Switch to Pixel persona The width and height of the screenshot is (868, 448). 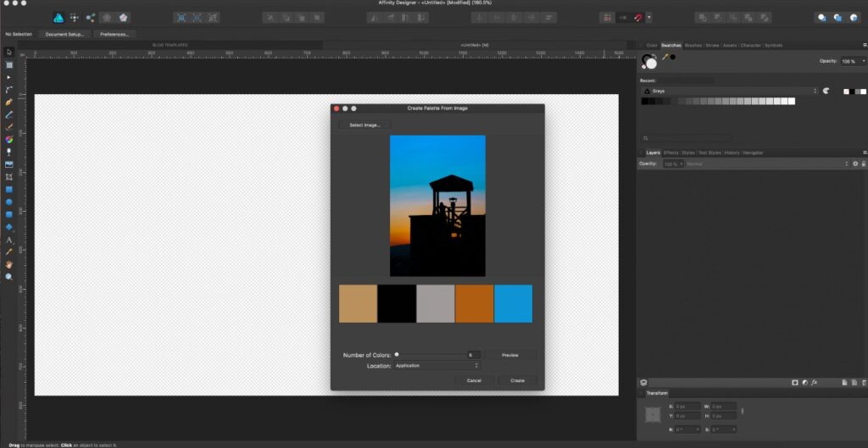pyautogui.click(x=75, y=18)
